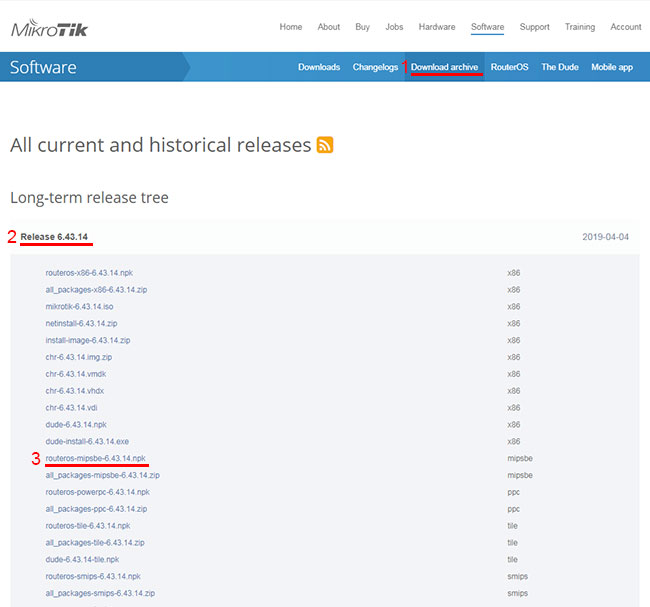Select Hardware in the top navigation

tap(437, 27)
